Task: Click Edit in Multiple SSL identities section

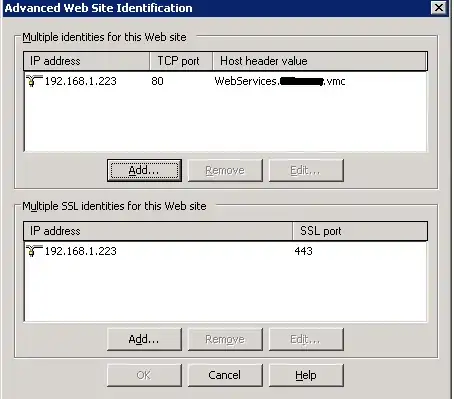Action: (306, 339)
